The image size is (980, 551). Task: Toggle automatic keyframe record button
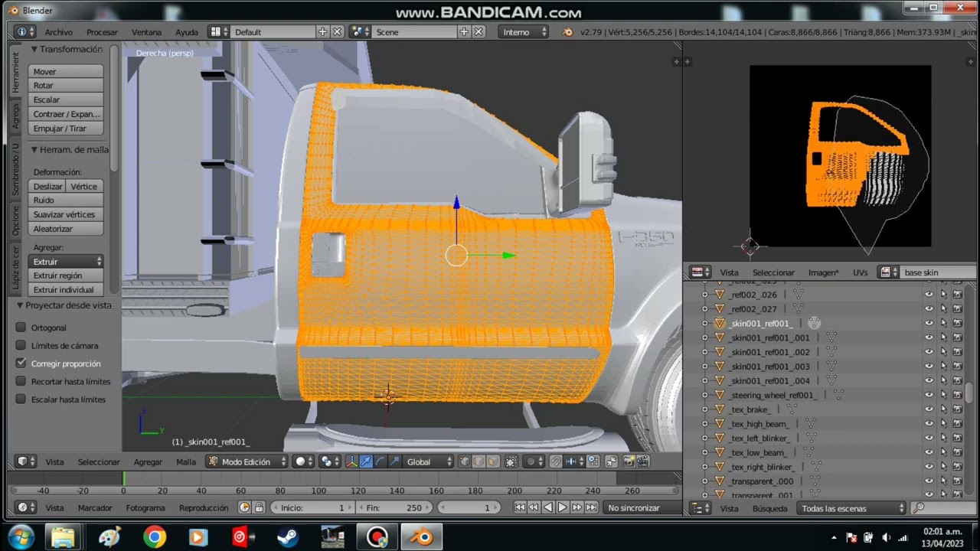coord(244,507)
